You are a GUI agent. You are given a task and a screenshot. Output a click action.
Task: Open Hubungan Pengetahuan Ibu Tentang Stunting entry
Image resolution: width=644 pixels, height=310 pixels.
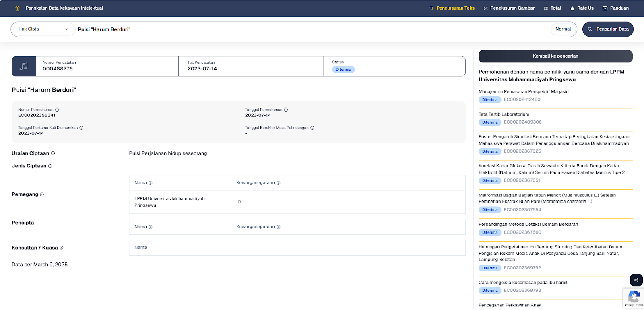551,253
